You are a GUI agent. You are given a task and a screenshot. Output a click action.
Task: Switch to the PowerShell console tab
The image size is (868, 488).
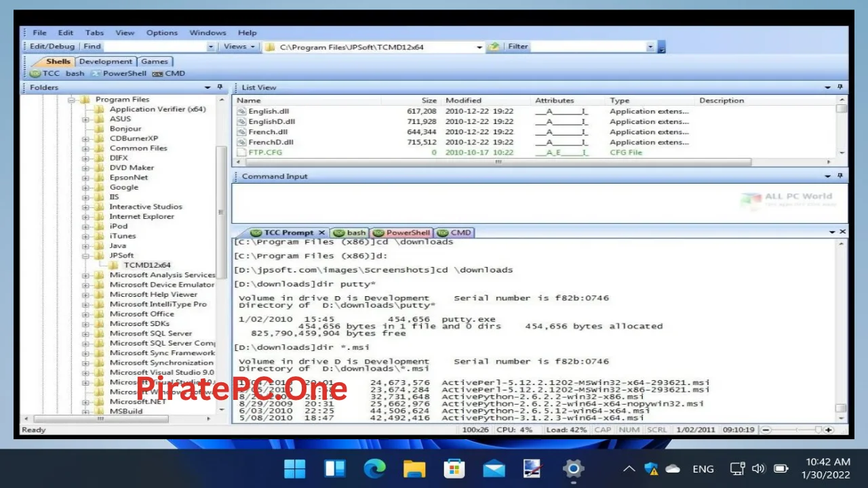pyautogui.click(x=401, y=232)
